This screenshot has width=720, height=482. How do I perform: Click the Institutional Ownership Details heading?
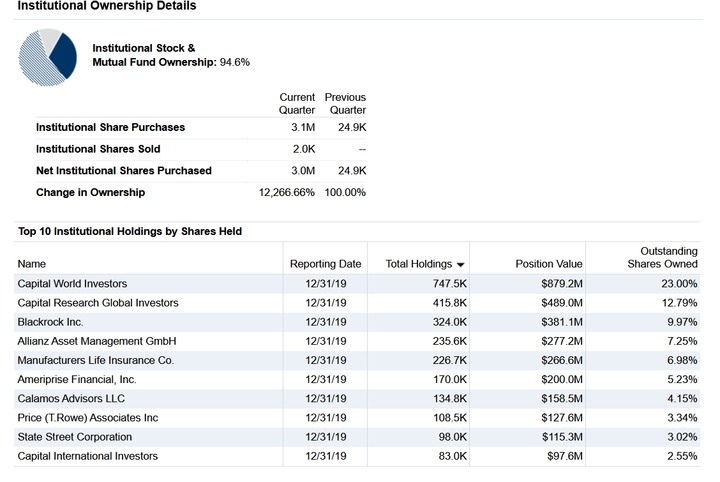click(x=107, y=6)
